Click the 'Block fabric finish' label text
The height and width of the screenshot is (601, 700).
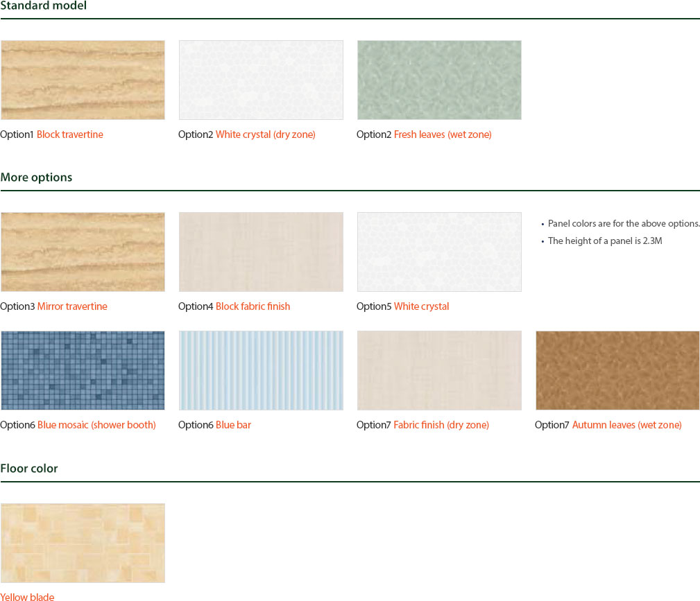[253, 306]
